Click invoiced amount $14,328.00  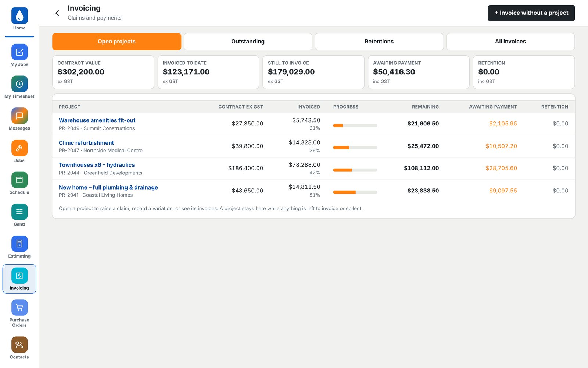(x=304, y=142)
